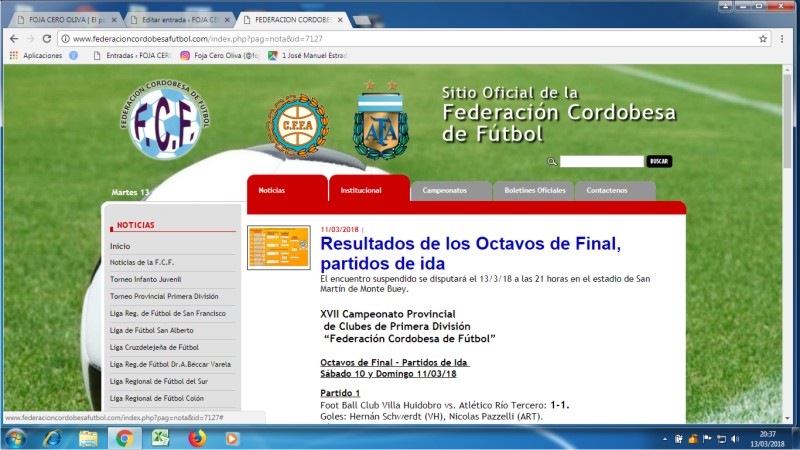This screenshot has width=800, height=450.
Task: Click the Partido 1 heading
Action: coord(340,393)
